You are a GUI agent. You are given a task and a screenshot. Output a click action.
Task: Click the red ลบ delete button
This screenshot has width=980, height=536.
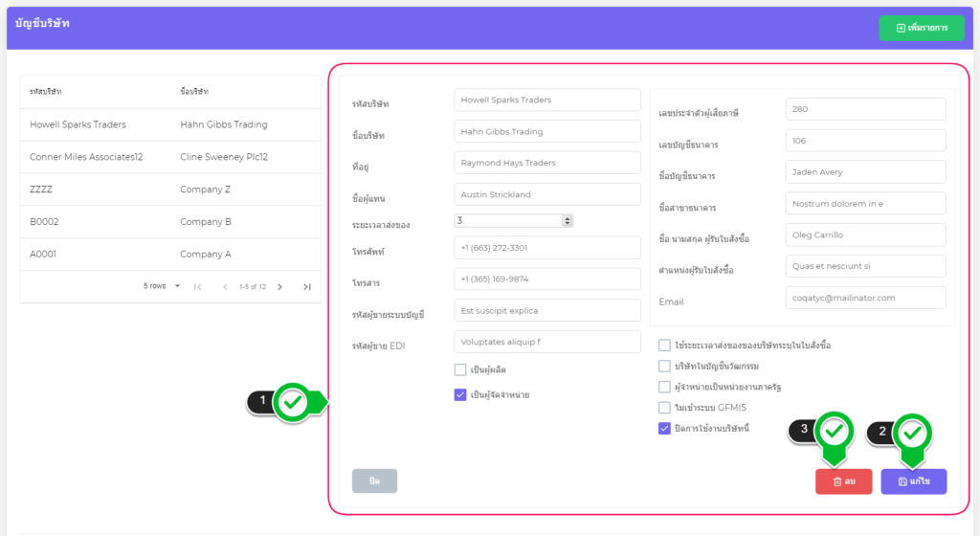pyautogui.click(x=843, y=481)
